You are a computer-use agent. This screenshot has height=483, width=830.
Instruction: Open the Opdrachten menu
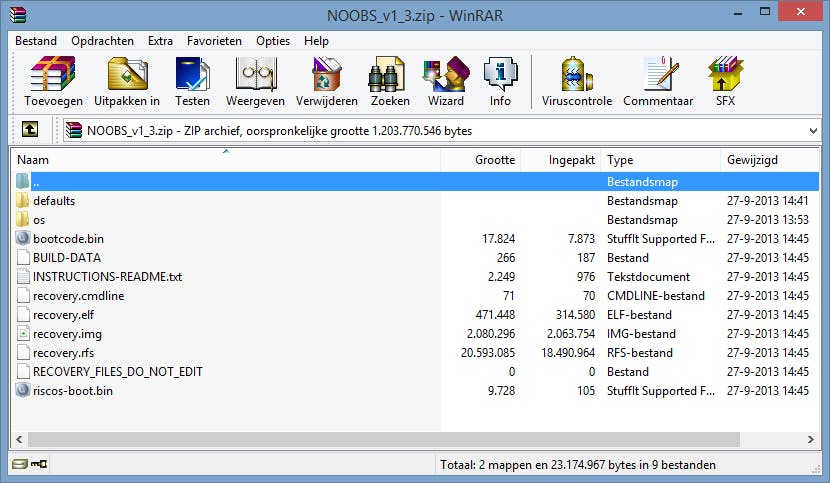tap(102, 41)
